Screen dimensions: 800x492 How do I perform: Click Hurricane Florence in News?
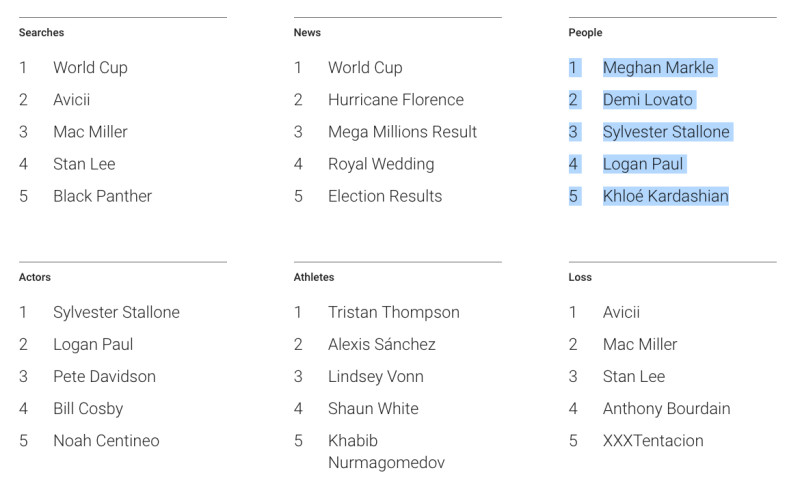tap(396, 100)
